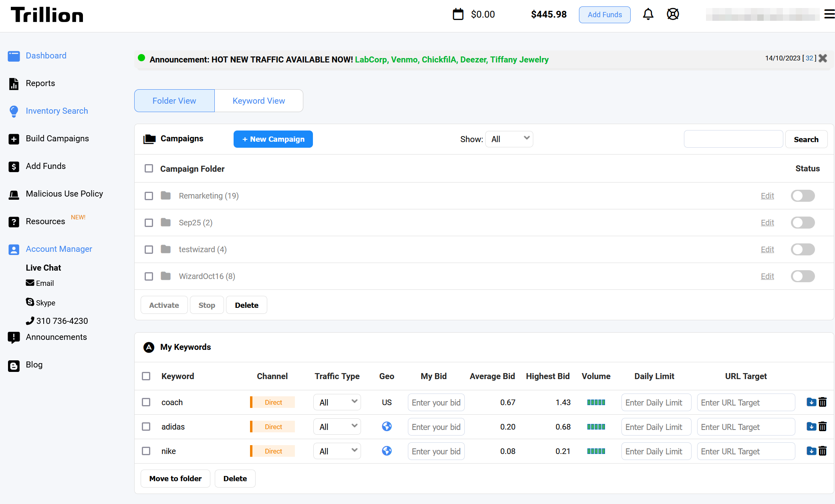This screenshot has height=504, width=835.
Task: Click the Build Campaigns plus icon
Action: tap(14, 139)
